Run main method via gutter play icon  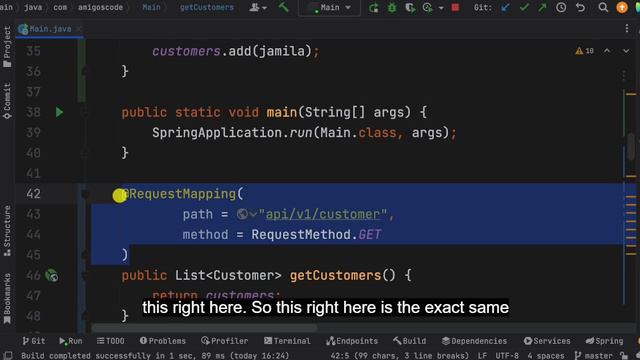[x=59, y=112]
